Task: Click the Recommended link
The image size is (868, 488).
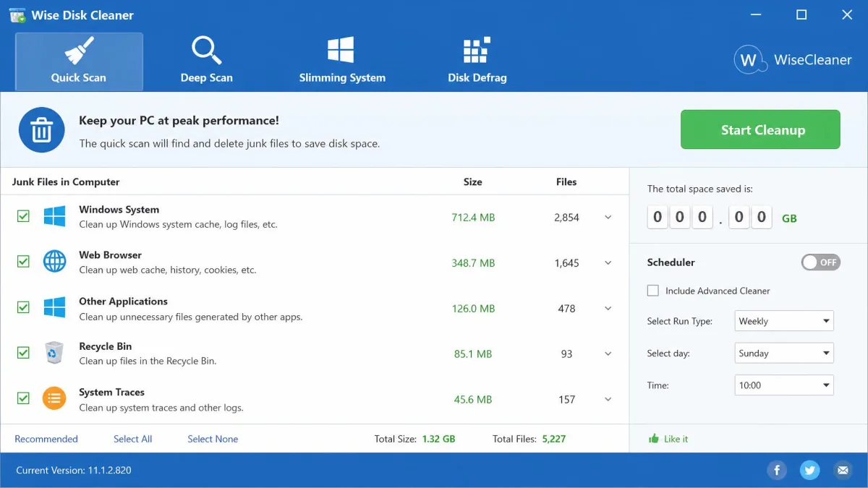Action: pos(46,439)
